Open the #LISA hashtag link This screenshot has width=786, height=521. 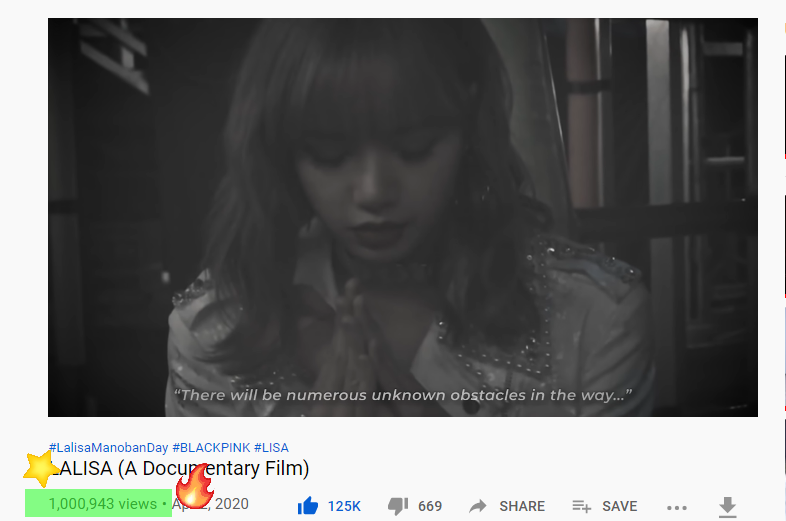pos(271,447)
